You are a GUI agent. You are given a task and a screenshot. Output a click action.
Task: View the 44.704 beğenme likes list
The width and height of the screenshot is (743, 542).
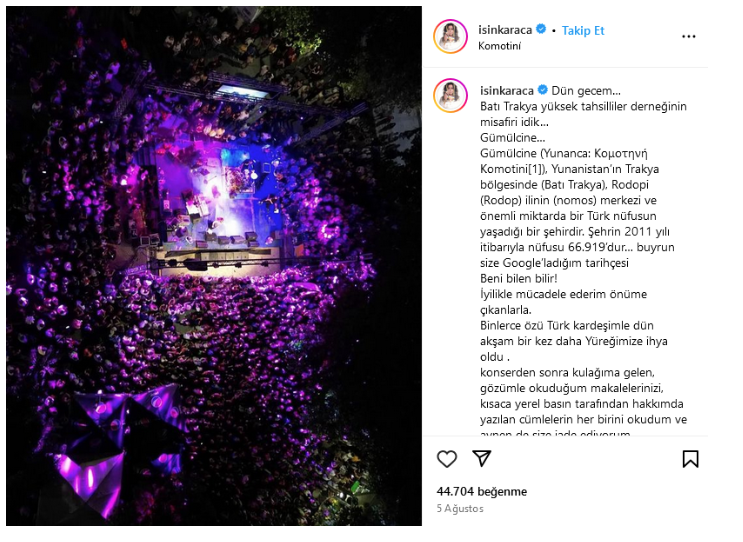(481, 491)
